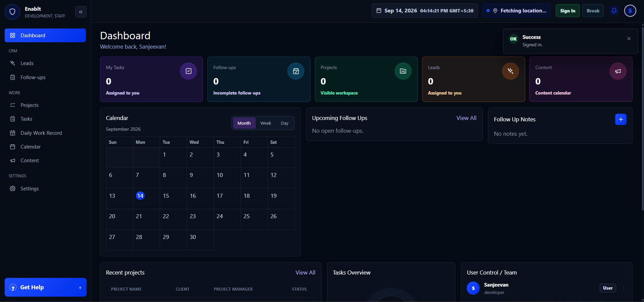Switch calendar to Day view
This screenshot has height=302, width=644.
[x=285, y=123]
